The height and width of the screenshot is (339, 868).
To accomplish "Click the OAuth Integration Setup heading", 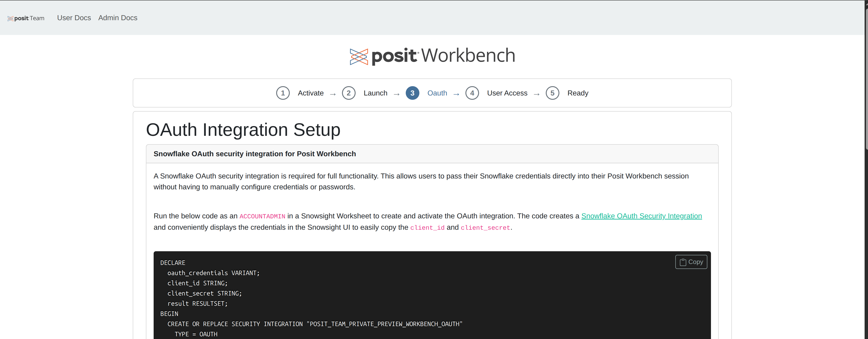I will [x=243, y=130].
